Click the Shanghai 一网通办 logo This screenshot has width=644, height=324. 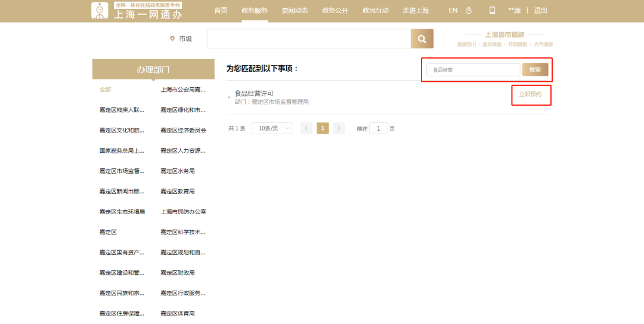coord(137,11)
